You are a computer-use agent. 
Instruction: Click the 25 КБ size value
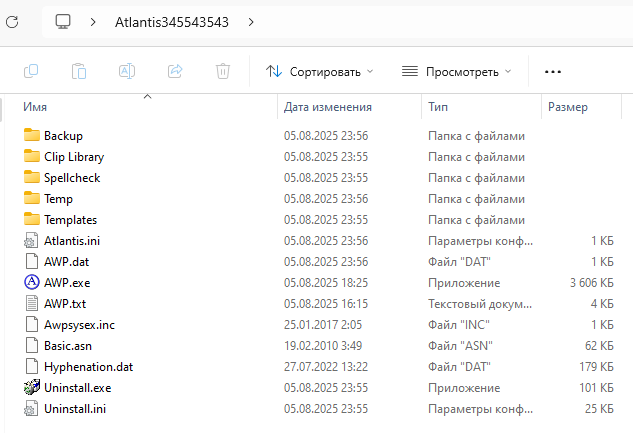599,408
